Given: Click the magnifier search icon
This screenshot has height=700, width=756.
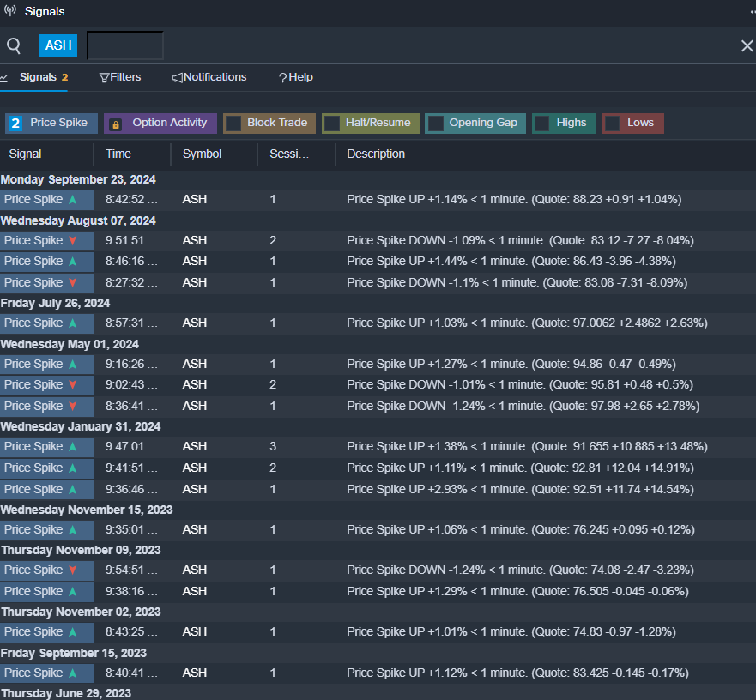Looking at the screenshot, I should point(14,45).
